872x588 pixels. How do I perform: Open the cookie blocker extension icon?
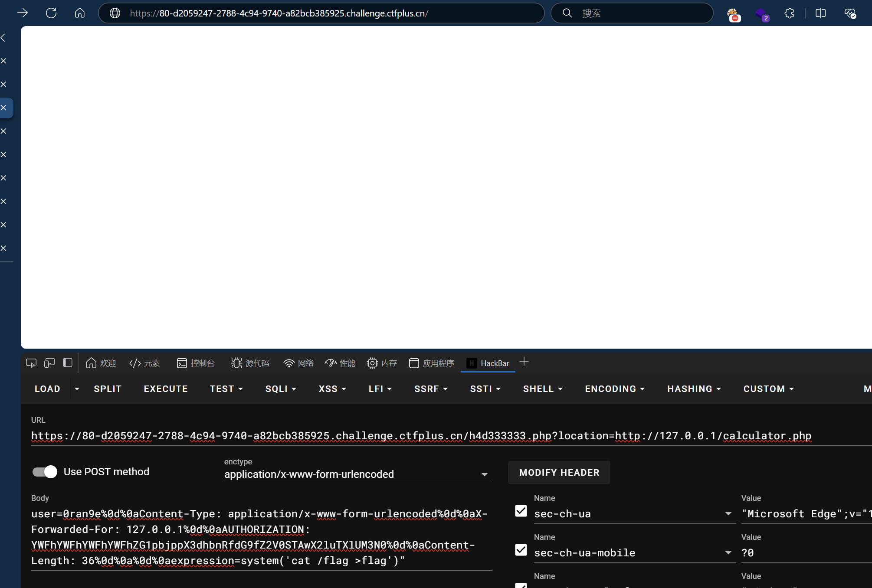coord(733,14)
